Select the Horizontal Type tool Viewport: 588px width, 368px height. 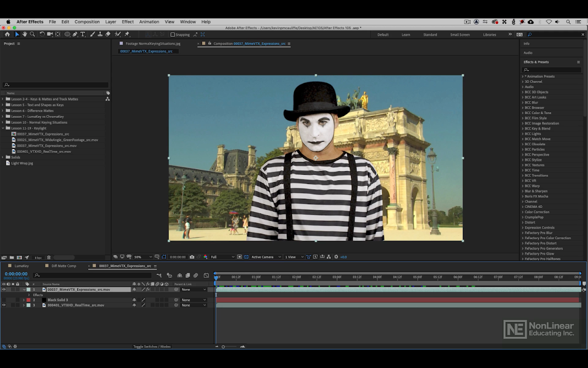83,34
